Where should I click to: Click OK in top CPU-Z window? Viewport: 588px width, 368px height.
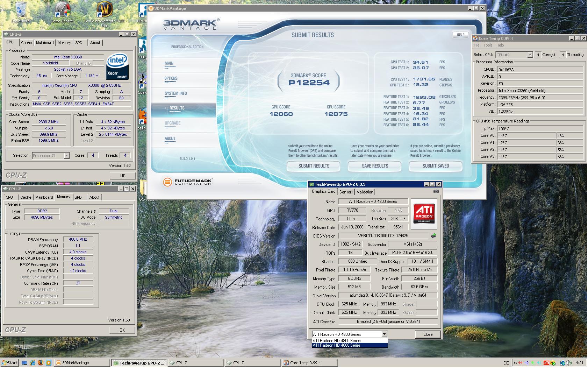click(x=123, y=175)
